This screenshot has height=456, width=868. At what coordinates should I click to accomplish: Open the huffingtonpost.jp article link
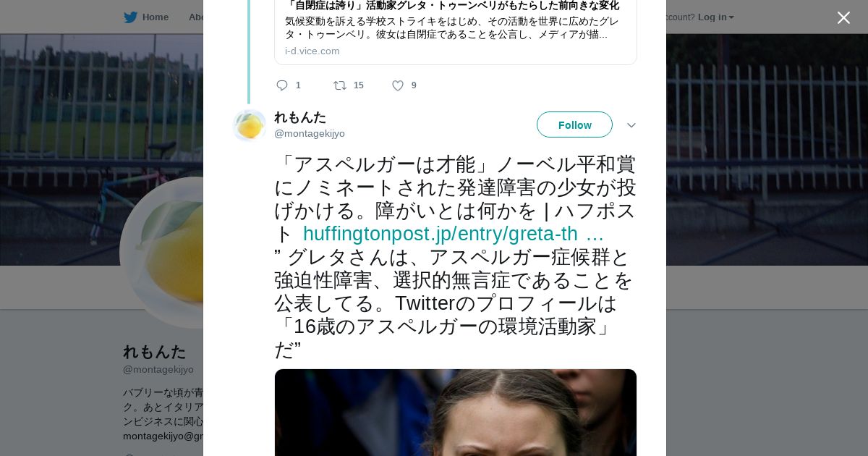[453, 234]
